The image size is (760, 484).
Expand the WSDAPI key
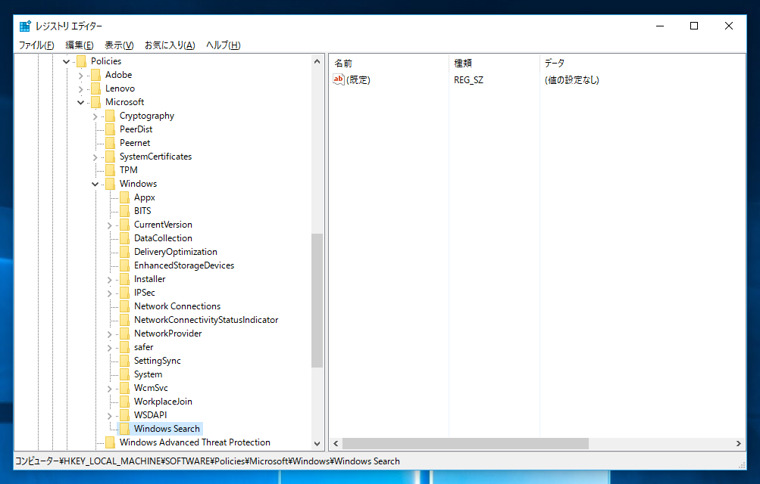pyautogui.click(x=110, y=415)
